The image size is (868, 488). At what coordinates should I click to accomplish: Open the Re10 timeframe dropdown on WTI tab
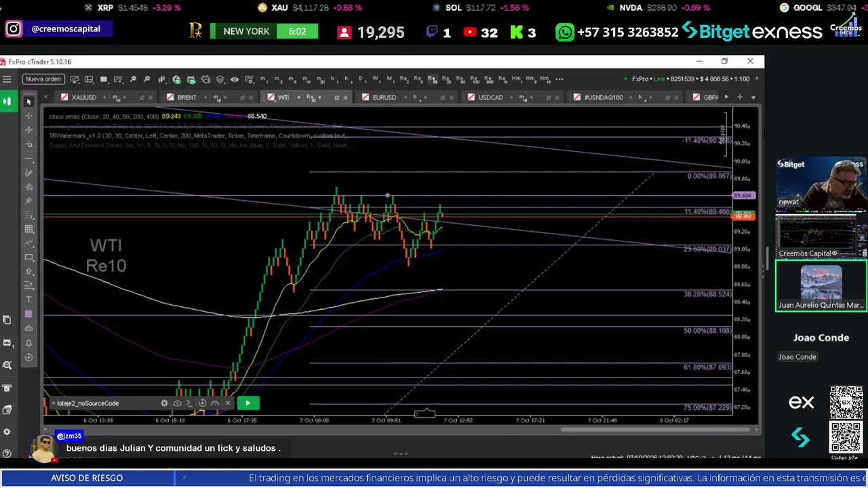click(312, 98)
